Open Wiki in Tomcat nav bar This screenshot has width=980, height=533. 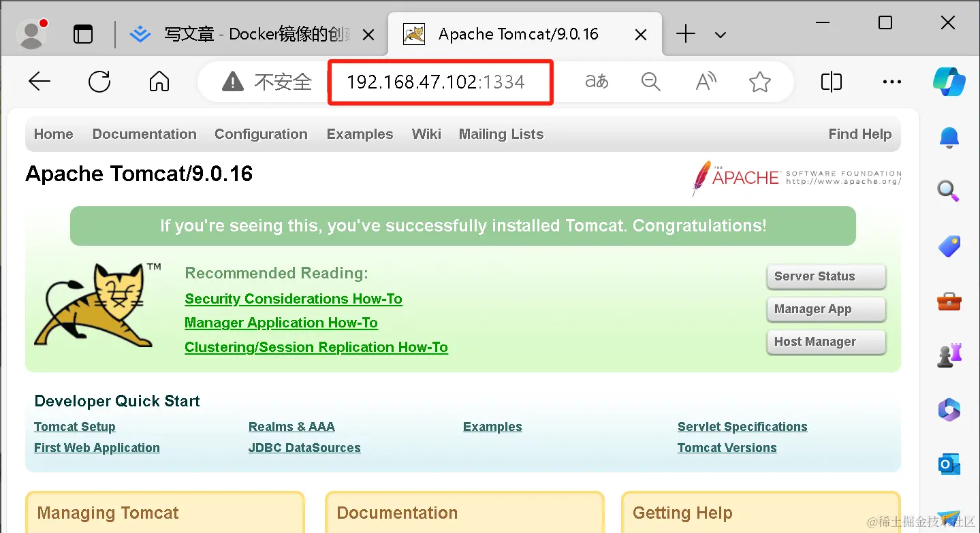[x=426, y=134]
